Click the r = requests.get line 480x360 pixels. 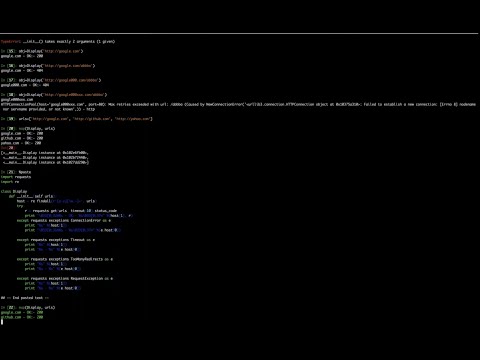[71, 211]
